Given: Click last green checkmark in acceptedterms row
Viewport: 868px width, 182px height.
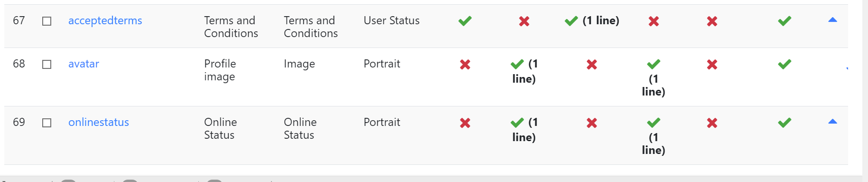Looking at the screenshot, I should click(x=784, y=21).
